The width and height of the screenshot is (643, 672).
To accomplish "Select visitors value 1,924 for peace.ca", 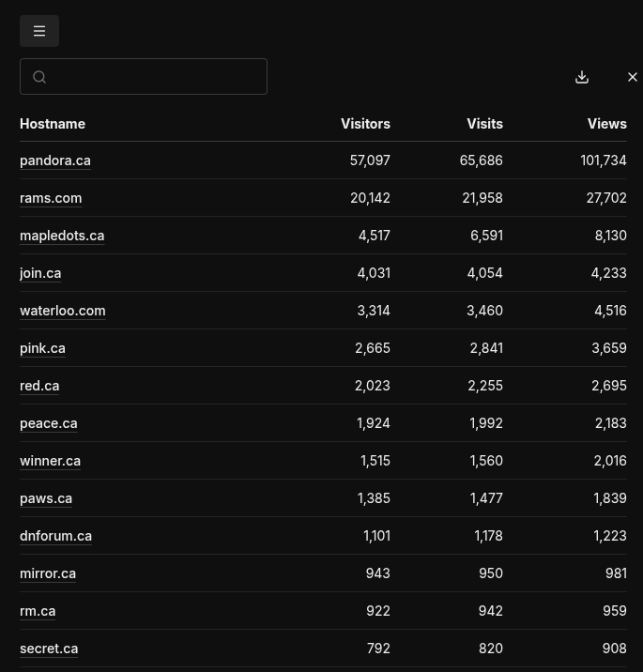I will [374, 423].
